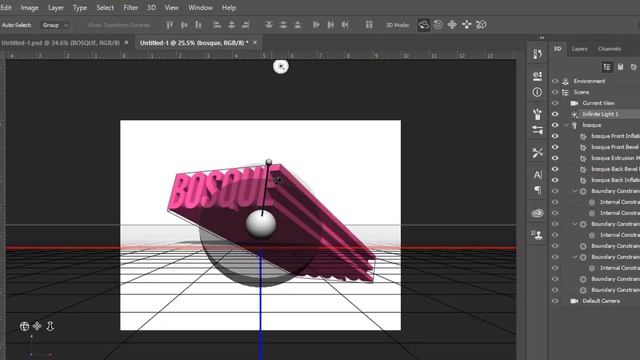Click the Align bottom edges icon

click(x=198, y=25)
